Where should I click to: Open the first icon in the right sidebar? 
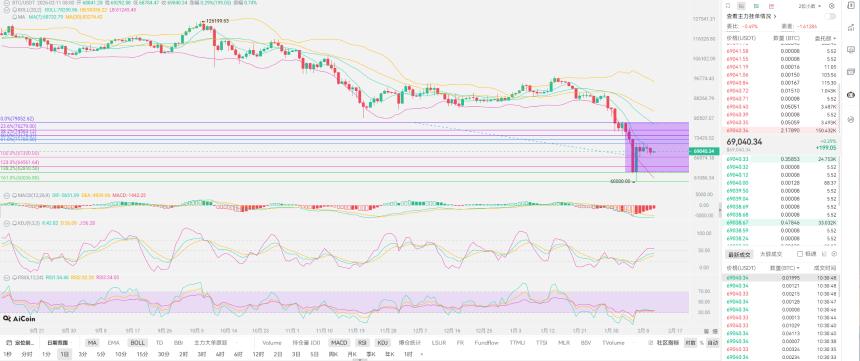[851, 5]
